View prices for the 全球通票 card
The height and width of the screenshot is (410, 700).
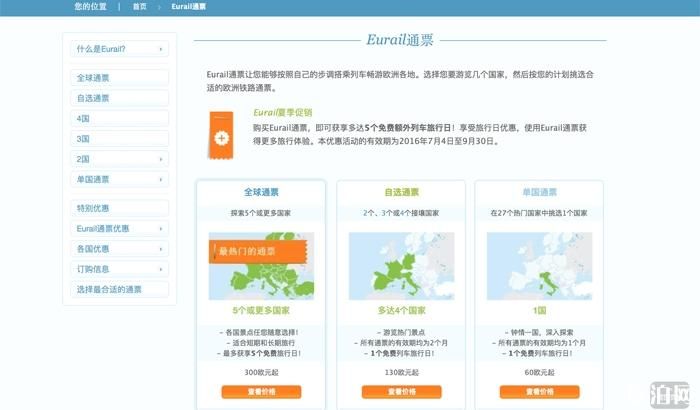click(261, 392)
